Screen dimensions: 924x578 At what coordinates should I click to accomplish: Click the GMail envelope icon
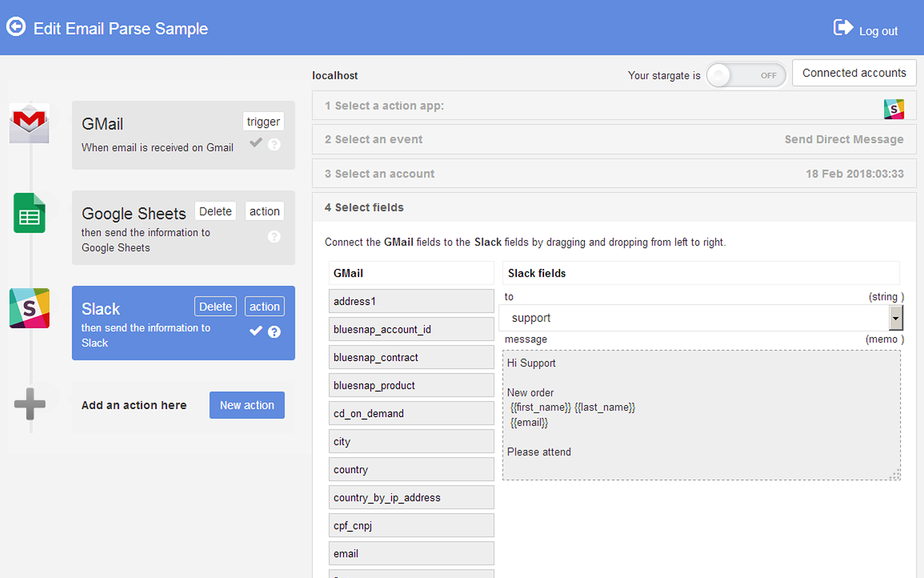click(29, 123)
